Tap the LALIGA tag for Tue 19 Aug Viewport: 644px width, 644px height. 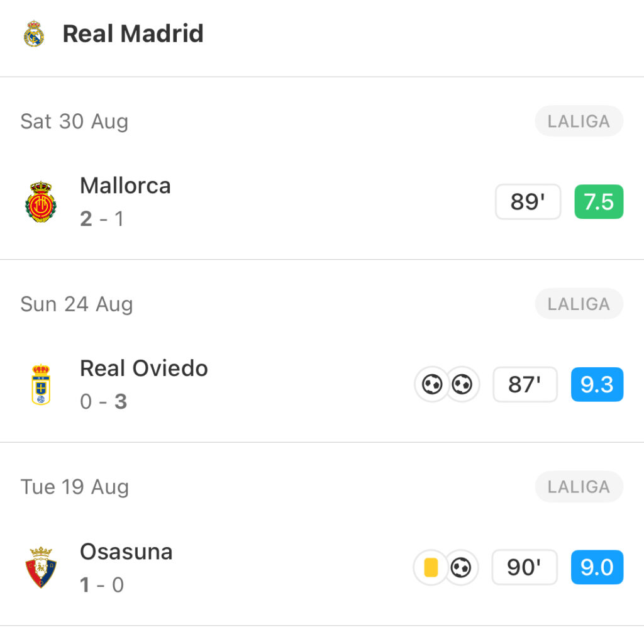click(x=579, y=487)
